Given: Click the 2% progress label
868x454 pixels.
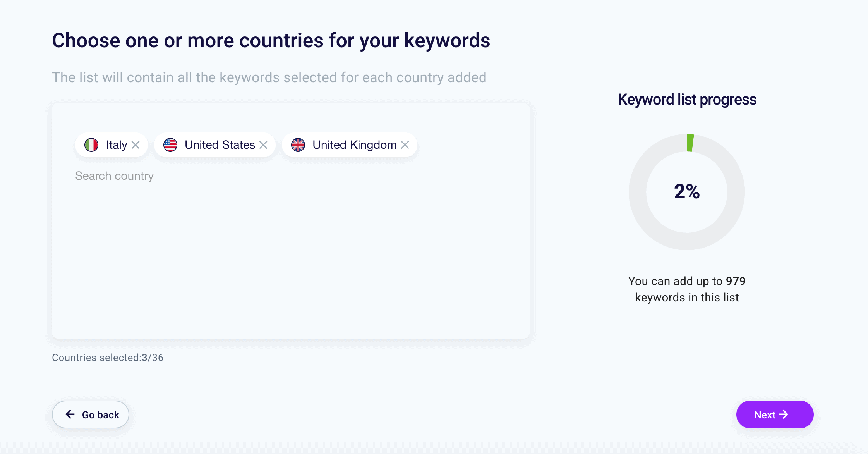Looking at the screenshot, I should (687, 192).
